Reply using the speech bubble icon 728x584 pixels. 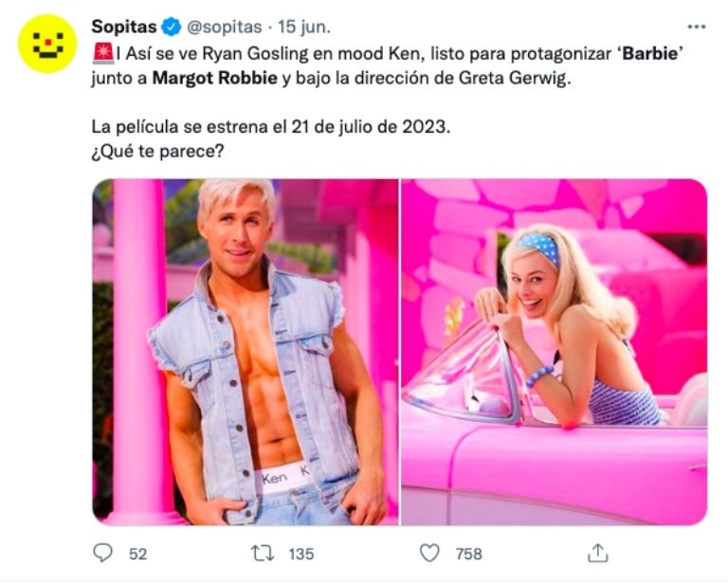click(103, 552)
